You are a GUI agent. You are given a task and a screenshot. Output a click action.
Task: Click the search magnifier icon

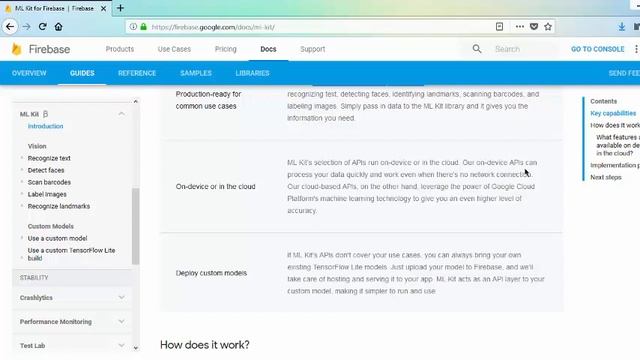pos(477,49)
